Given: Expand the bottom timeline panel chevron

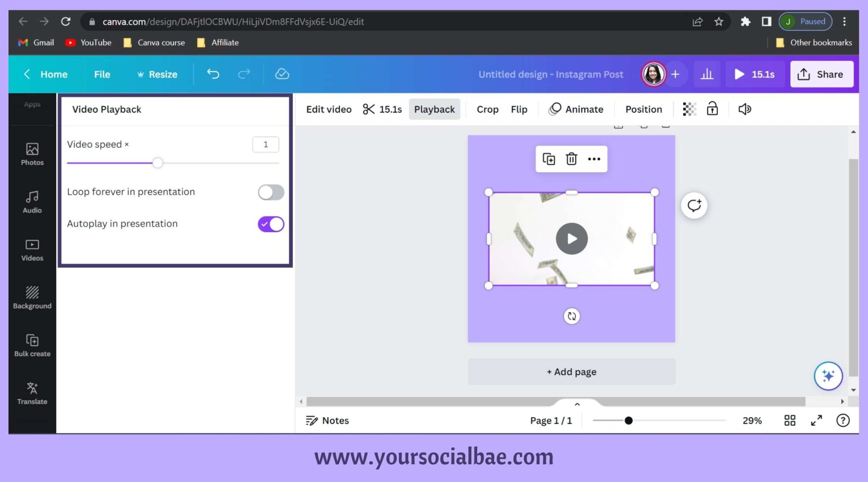Looking at the screenshot, I should (x=577, y=404).
